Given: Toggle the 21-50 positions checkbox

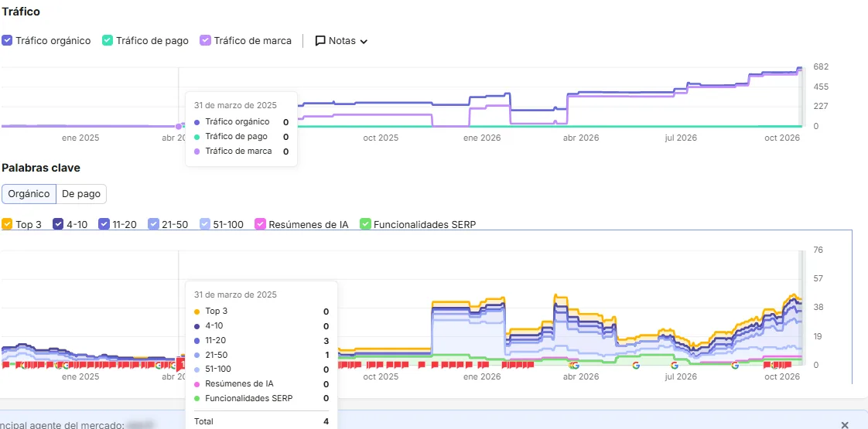Looking at the screenshot, I should pos(153,224).
